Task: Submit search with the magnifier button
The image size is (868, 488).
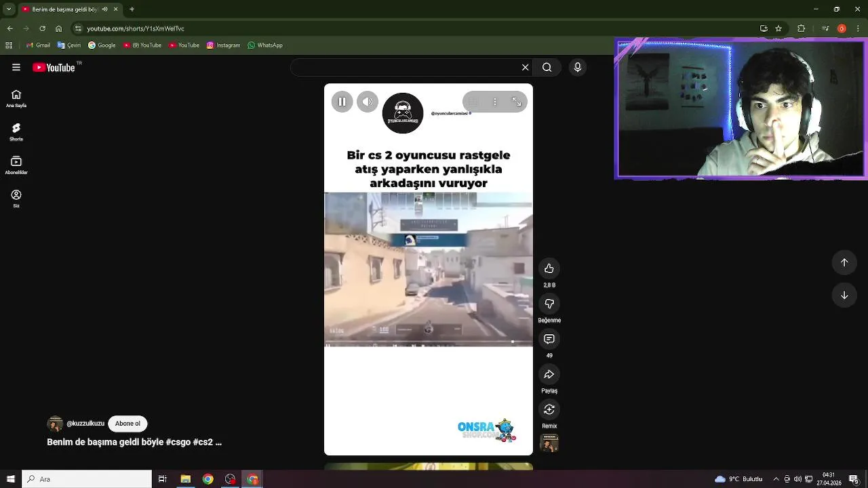Action: (x=547, y=67)
